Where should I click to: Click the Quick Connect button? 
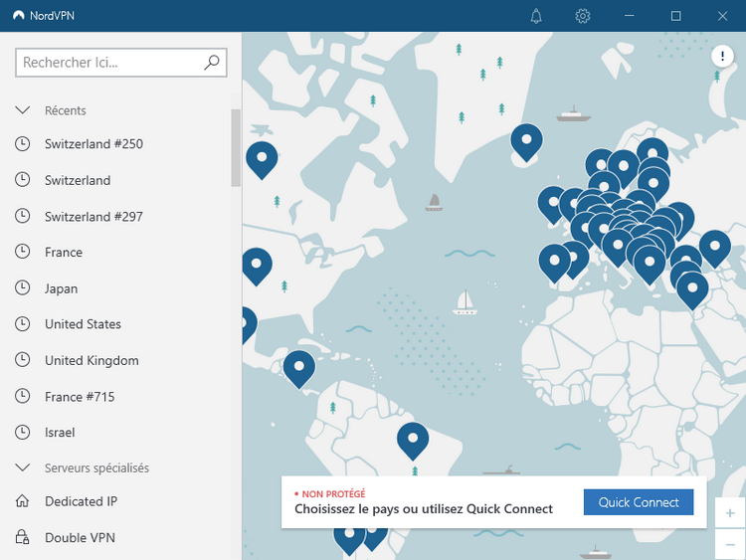pyautogui.click(x=639, y=502)
